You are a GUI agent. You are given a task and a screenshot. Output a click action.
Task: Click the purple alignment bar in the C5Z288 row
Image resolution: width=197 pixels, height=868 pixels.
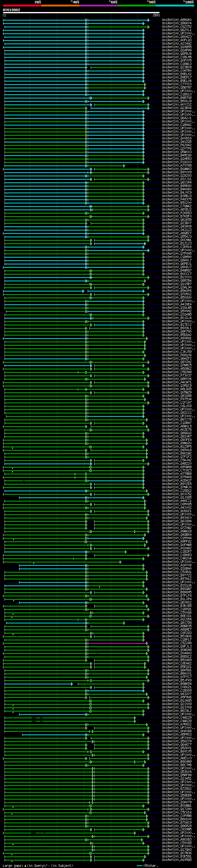(118, 643)
